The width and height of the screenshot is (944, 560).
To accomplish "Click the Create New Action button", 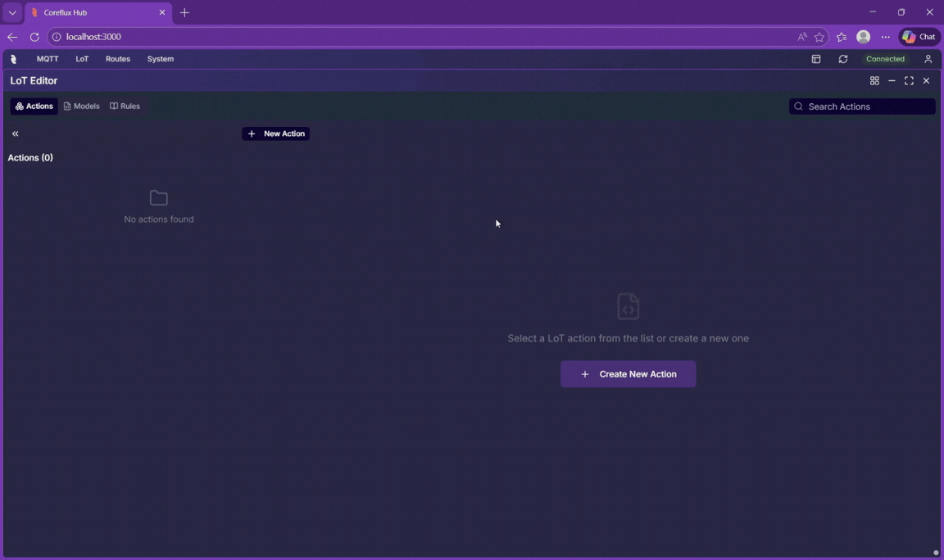I will (628, 373).
